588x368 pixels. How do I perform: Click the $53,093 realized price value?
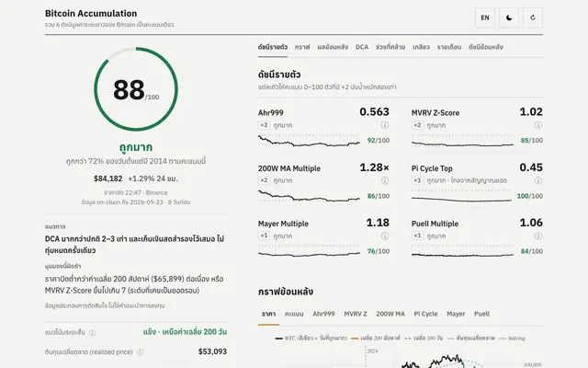coord(212,351)
